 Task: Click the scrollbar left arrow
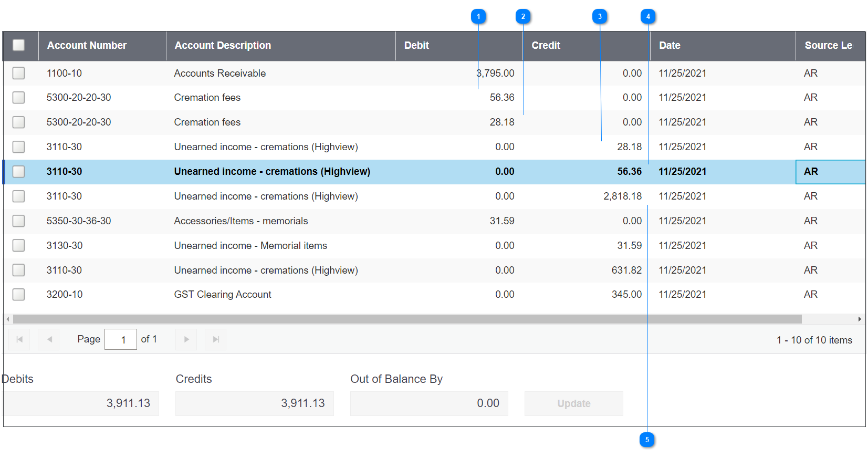[8, 319]
